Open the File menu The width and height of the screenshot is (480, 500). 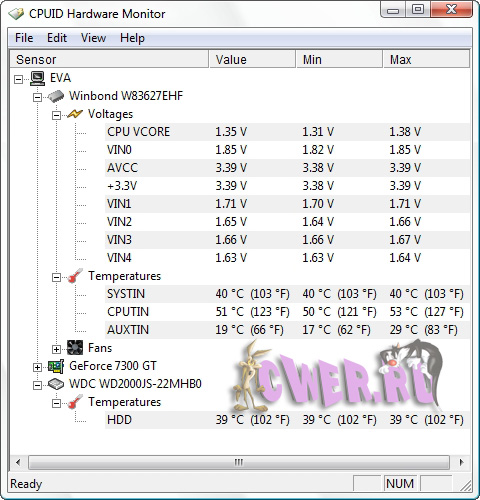pos(24,38)
